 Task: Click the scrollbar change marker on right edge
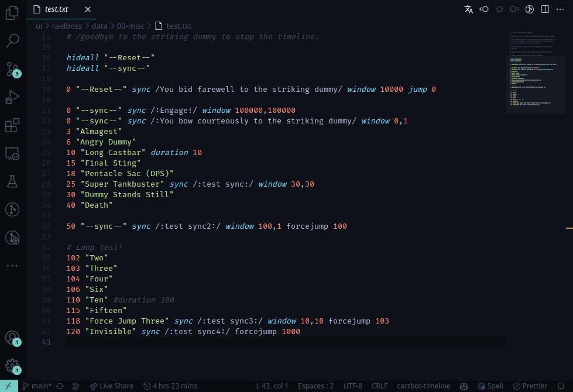(569, 228)
